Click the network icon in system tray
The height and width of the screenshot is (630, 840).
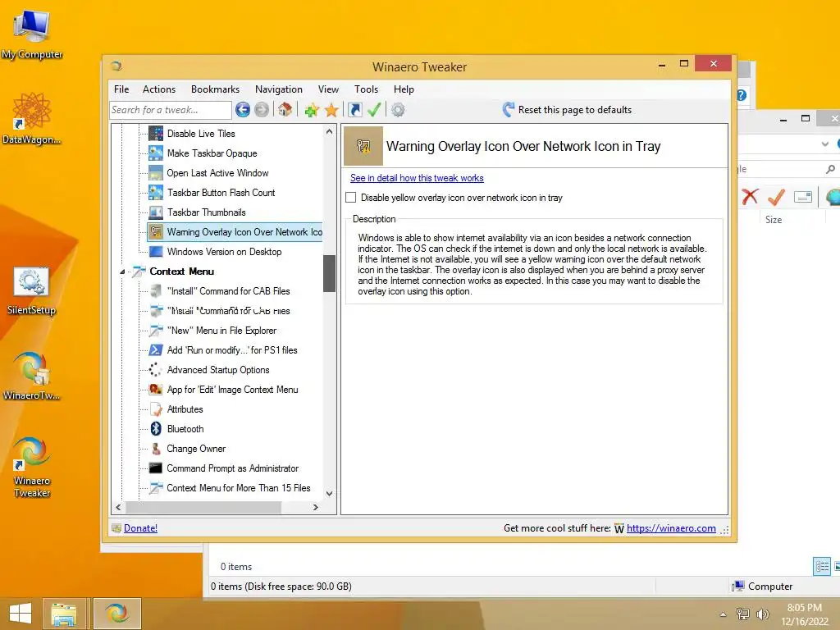(743, 614)
